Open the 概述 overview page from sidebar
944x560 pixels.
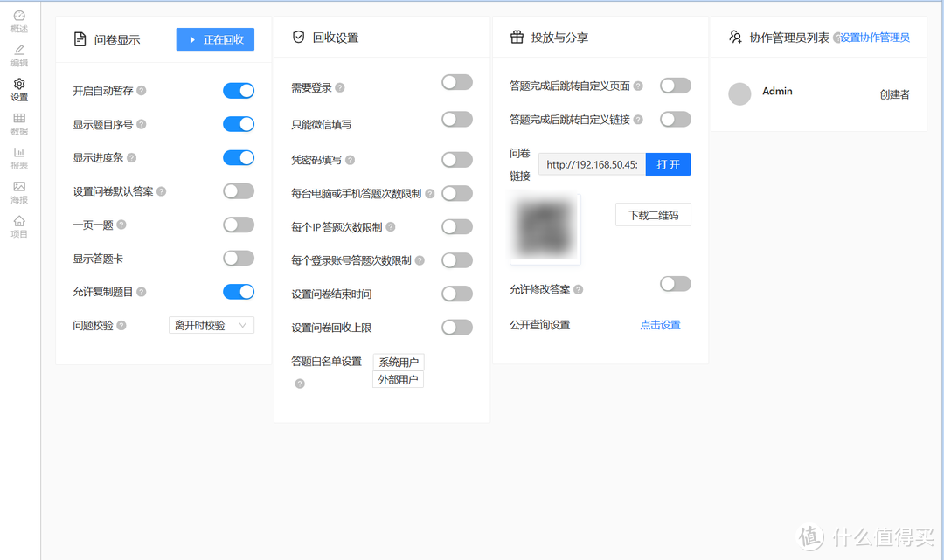point(18,20)
